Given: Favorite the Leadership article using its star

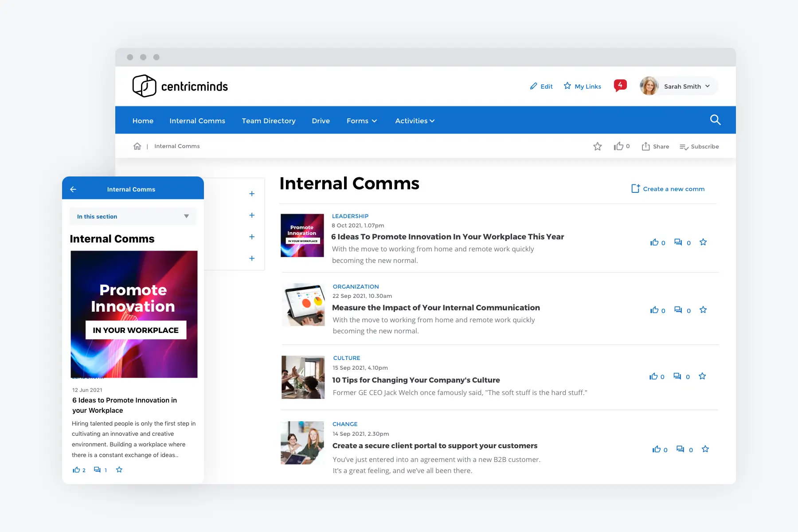Looking at the screenshot, I should pos(703,242).
